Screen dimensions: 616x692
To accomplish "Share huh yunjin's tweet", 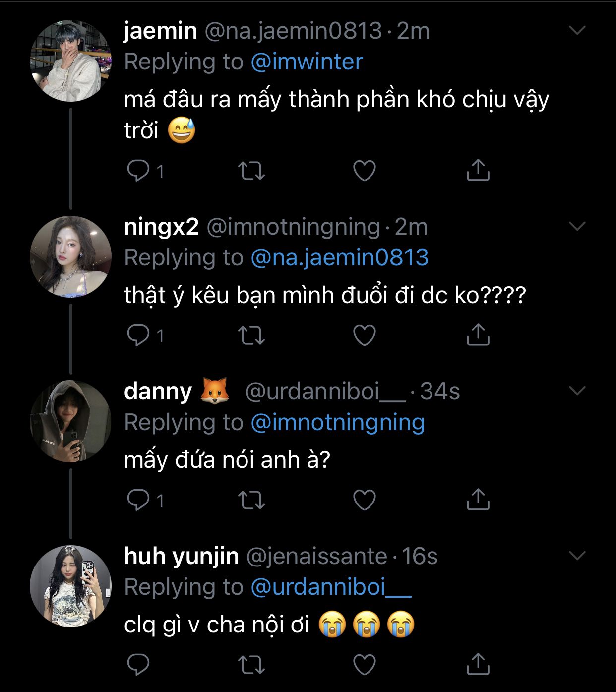I will [x=478, y=664].
